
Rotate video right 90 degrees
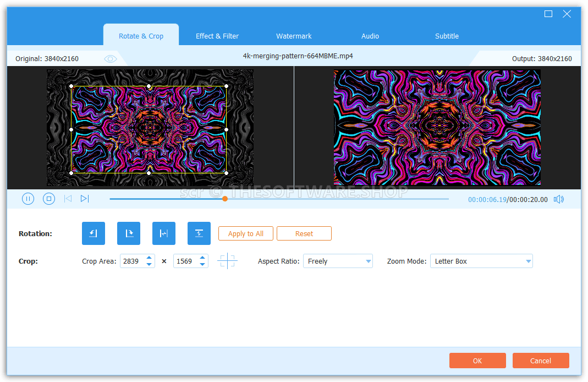(x=129, y=233)
